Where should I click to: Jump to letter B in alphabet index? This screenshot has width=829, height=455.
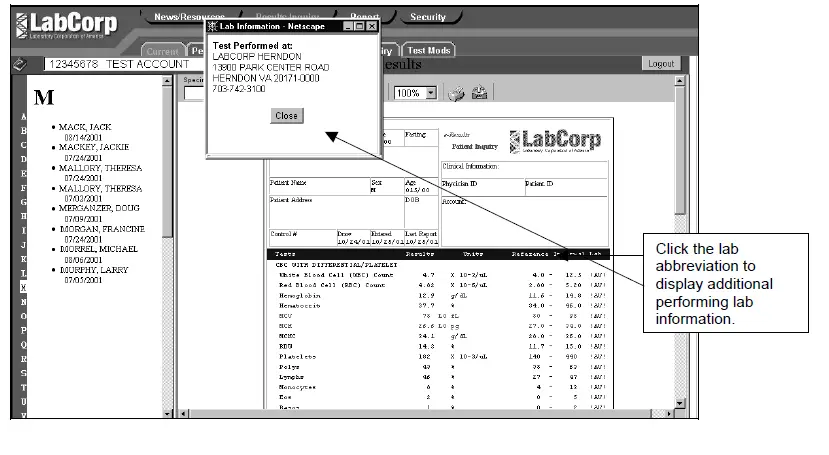tap(23, 131)
